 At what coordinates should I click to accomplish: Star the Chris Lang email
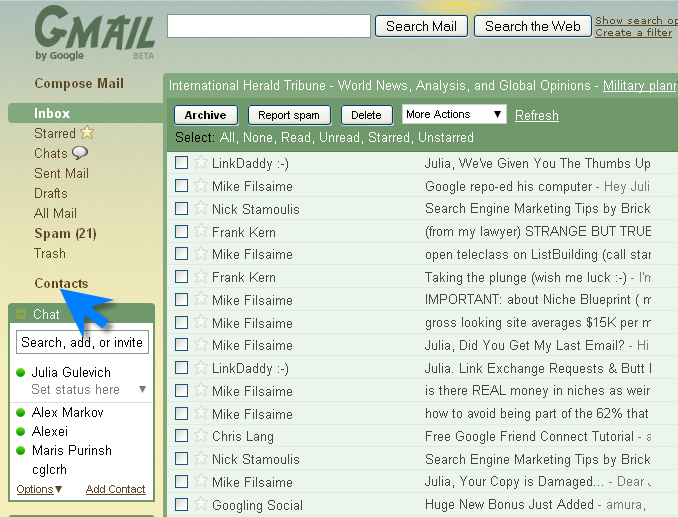[x=200, y=436]
